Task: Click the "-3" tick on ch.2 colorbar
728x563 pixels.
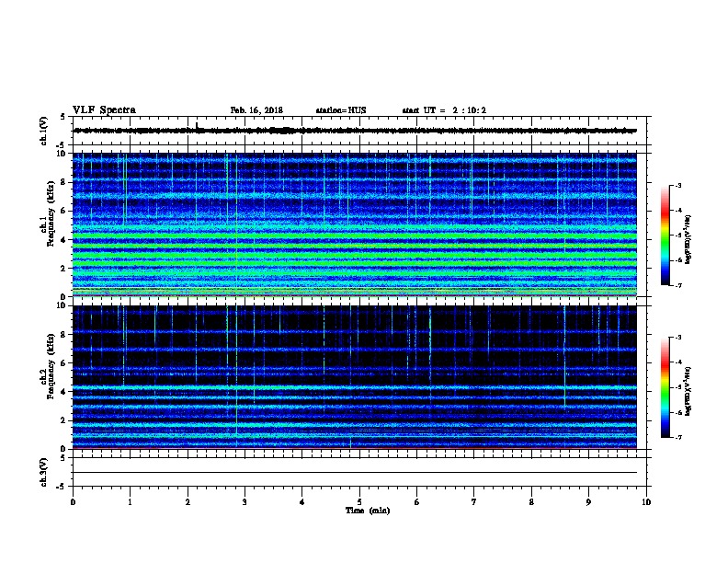Action: click(x=677, y=338)
